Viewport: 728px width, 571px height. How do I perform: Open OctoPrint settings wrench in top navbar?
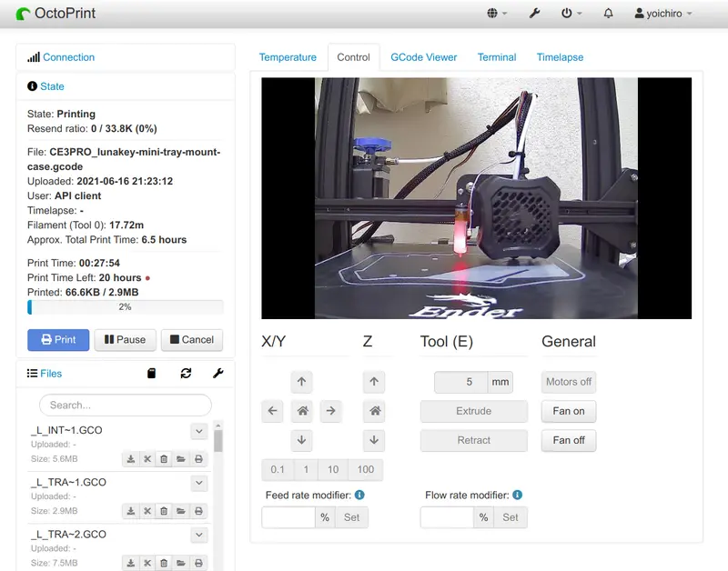click(x=534, y=14)
